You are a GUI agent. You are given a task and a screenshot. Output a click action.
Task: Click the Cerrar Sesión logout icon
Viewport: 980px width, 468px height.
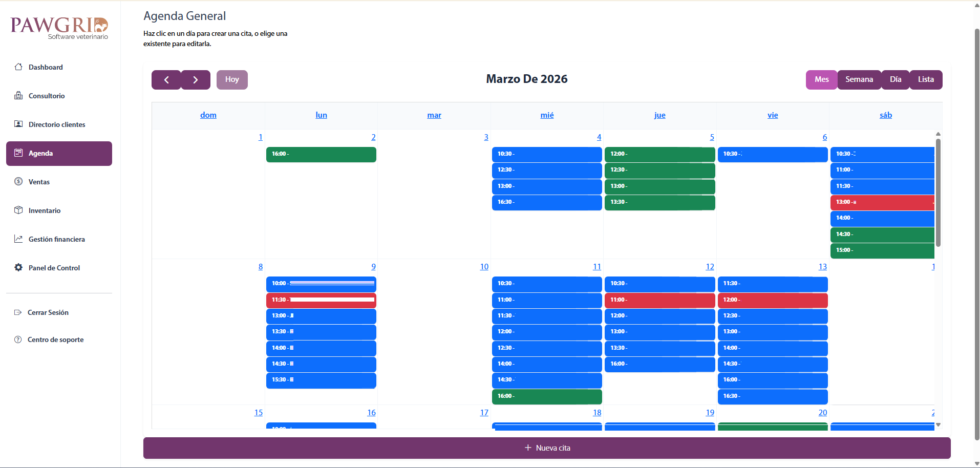point(18,312)
